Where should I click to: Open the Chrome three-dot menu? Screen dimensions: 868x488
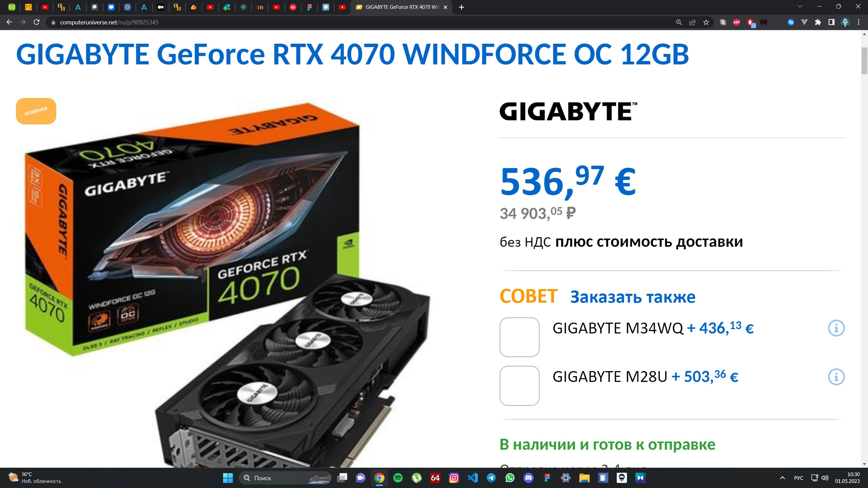(859, 22)
